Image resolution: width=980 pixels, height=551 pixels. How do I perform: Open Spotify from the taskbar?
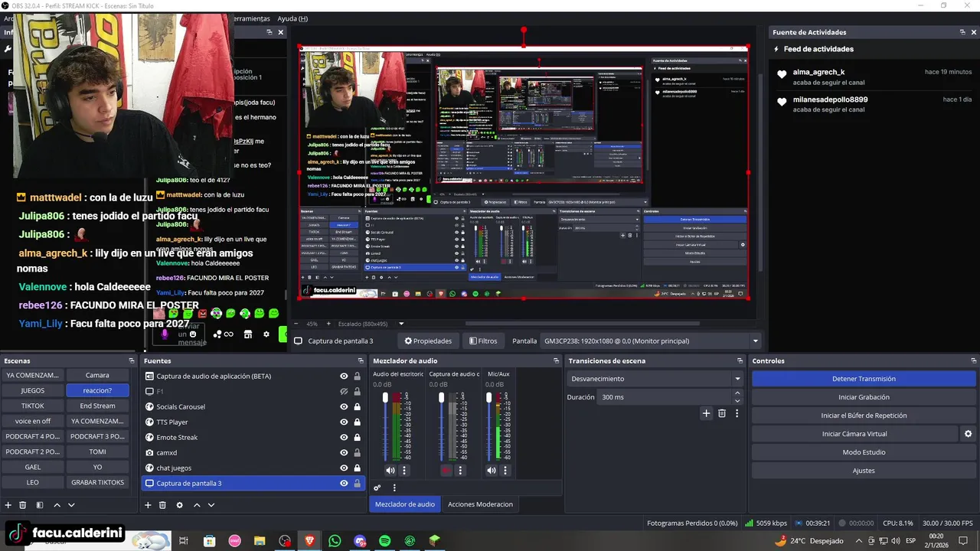(385, 541)
